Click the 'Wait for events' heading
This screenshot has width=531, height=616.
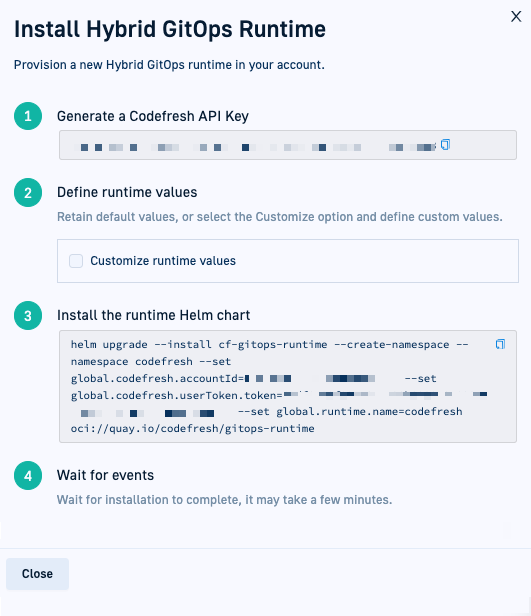(105, 475)
